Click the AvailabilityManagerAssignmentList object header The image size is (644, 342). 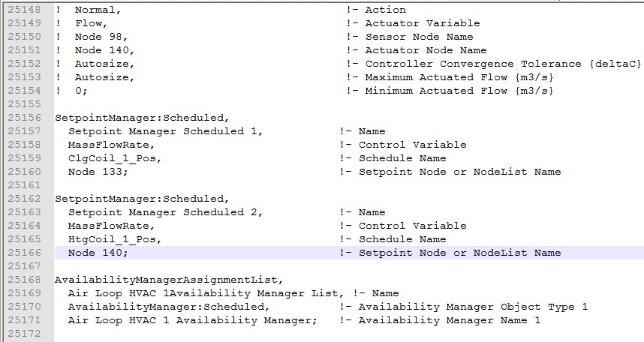[169, 280]
